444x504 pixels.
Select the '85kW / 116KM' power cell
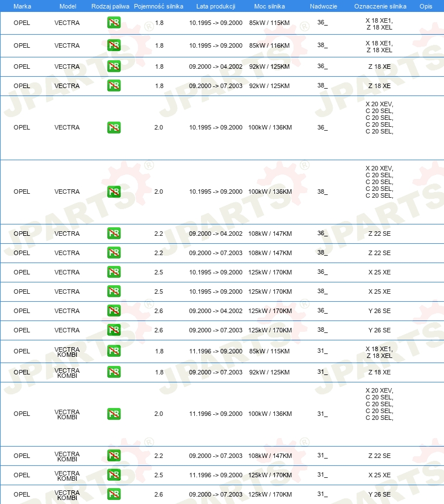(269, 45)
